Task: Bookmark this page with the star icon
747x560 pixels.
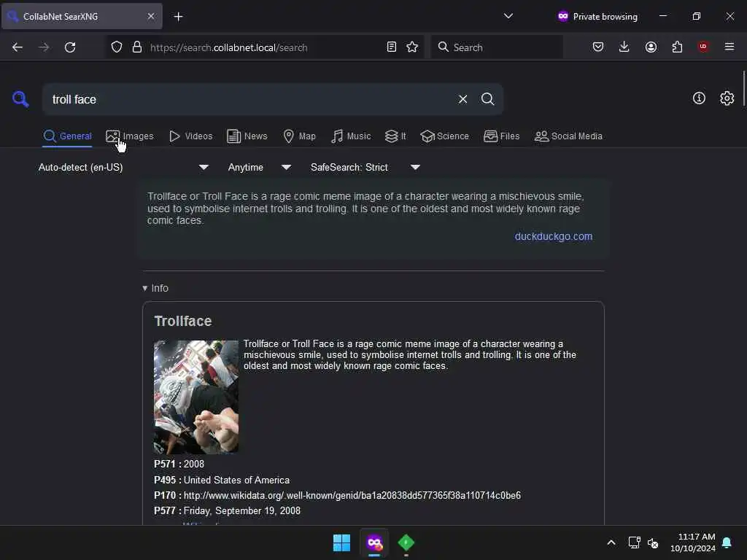Action: click(412, 47)
